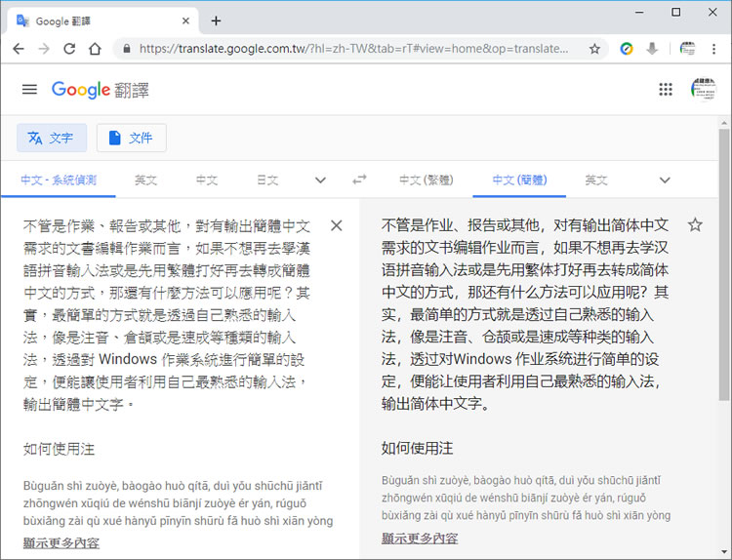Select the 文件 document translation mode

132,138
